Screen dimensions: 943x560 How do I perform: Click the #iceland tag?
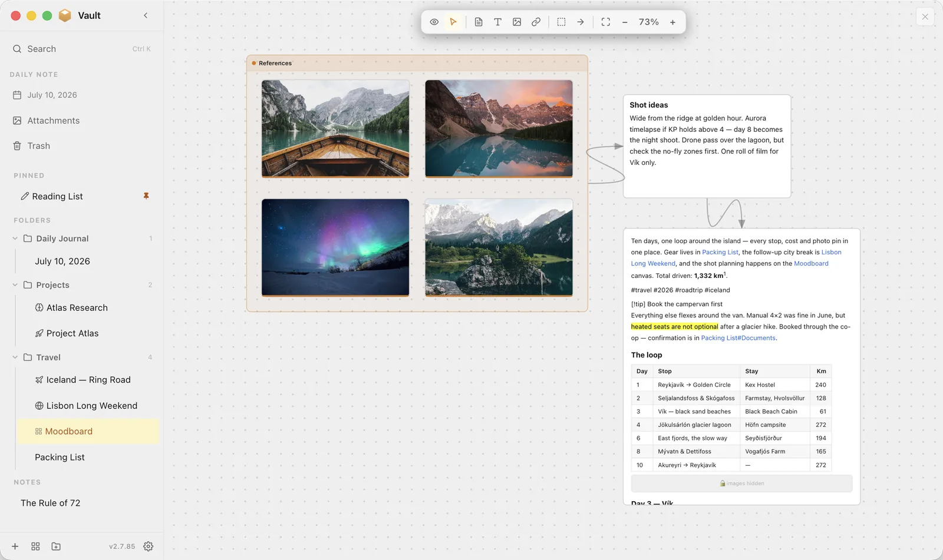[717, 290]
